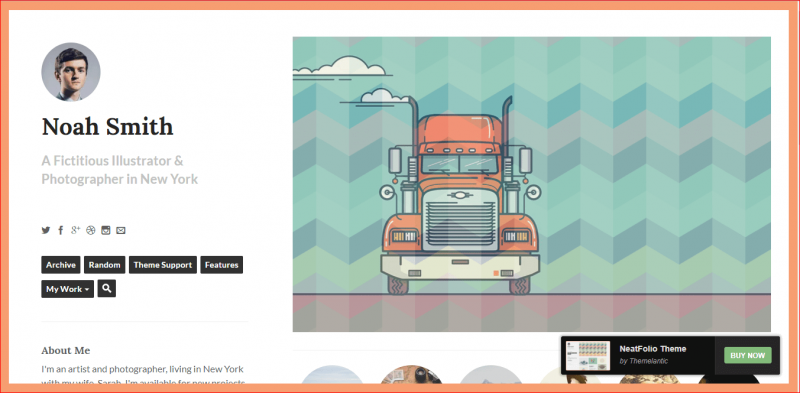Open the Random menu item
This screenshot has height=393, width=800.
[x=105, y=265]
